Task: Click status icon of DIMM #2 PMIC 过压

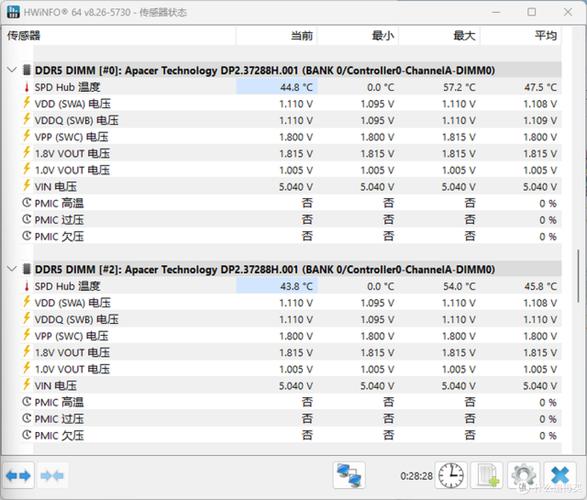Action: [27, 418]
